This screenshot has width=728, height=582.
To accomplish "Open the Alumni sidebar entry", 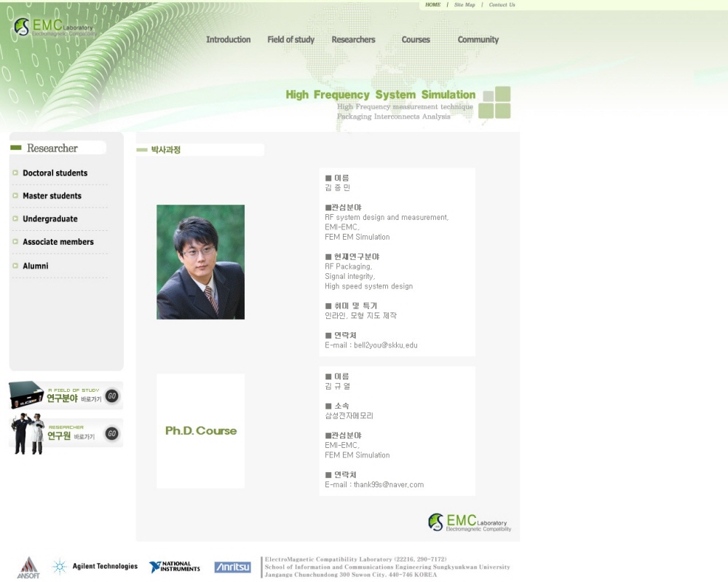I will [x=35, y=266].
